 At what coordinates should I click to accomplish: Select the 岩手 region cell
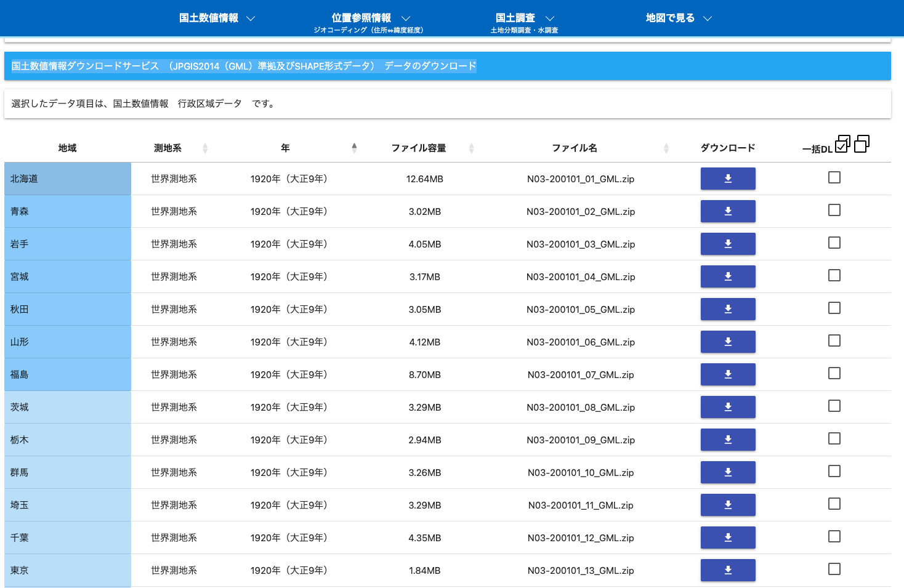click(x=67, y=244)
